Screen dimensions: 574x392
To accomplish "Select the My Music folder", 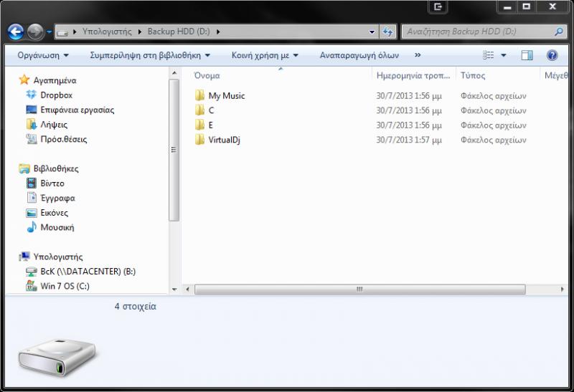I will [x=227, y=96].
